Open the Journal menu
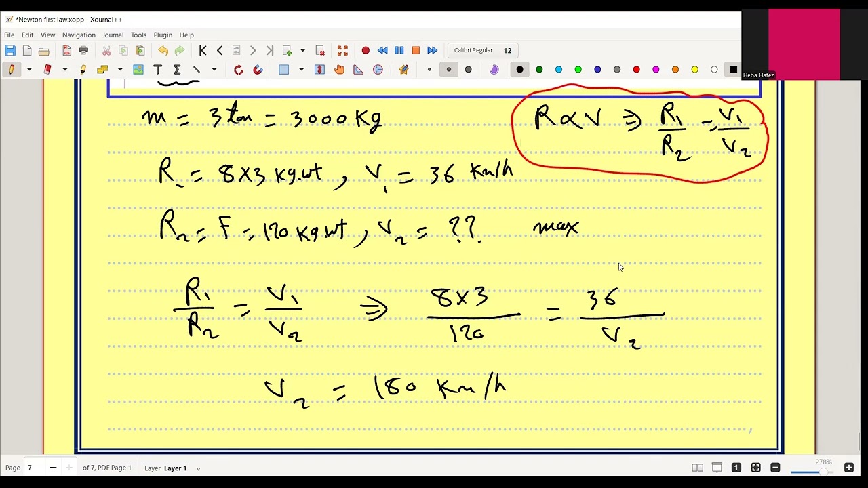 113,35
